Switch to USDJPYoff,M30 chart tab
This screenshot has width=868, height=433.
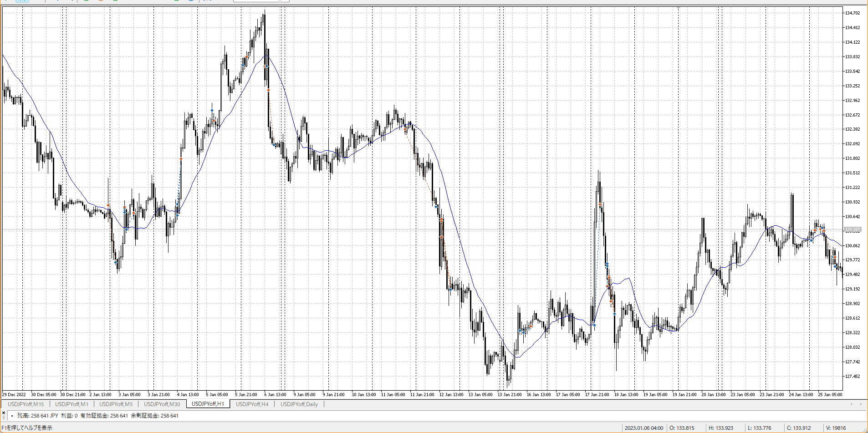coord(162,404)
